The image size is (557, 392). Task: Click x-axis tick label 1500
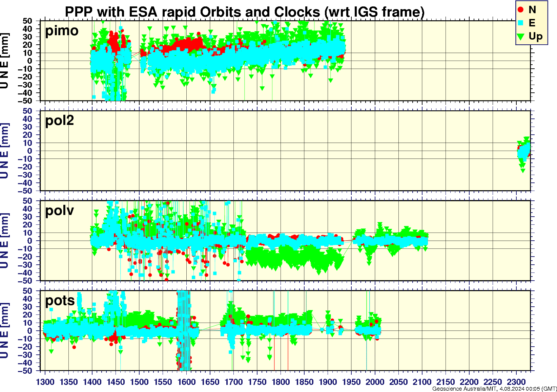[139, 382]
